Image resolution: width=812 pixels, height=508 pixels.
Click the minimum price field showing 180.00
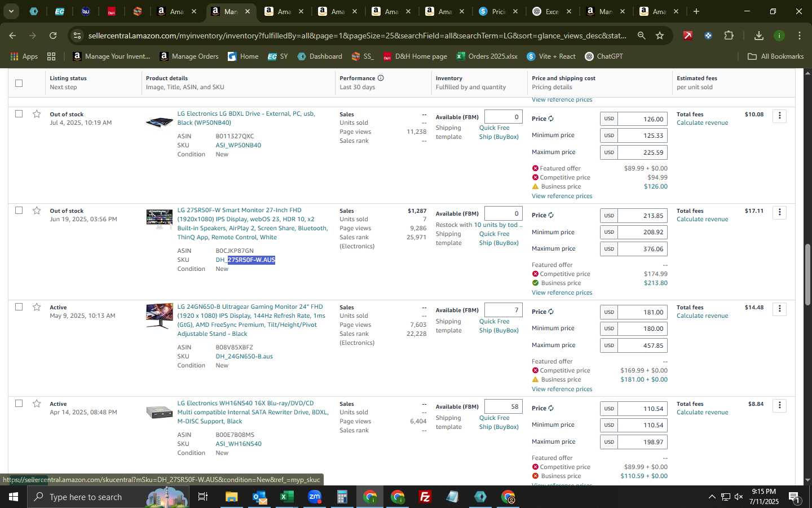tap(643, 329)
